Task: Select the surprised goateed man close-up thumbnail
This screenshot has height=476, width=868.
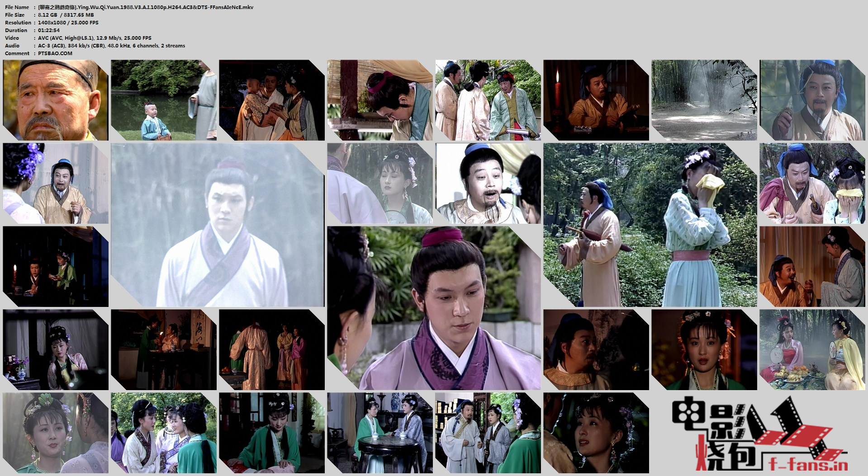Action: pyautogui.click(x=488, y=183)
